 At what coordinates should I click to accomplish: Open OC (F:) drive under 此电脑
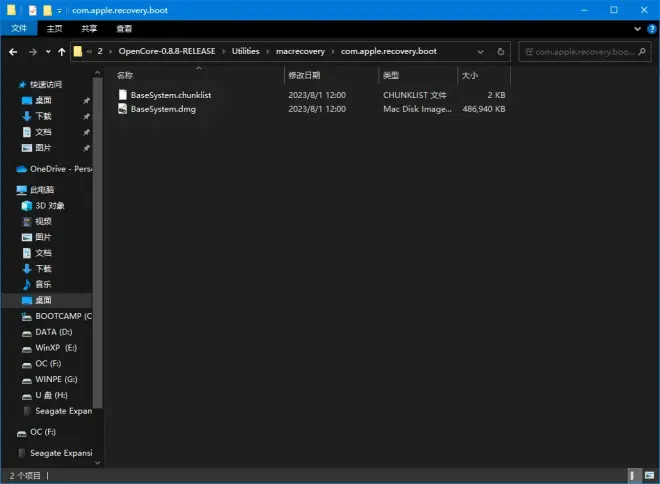click(48, 364)
